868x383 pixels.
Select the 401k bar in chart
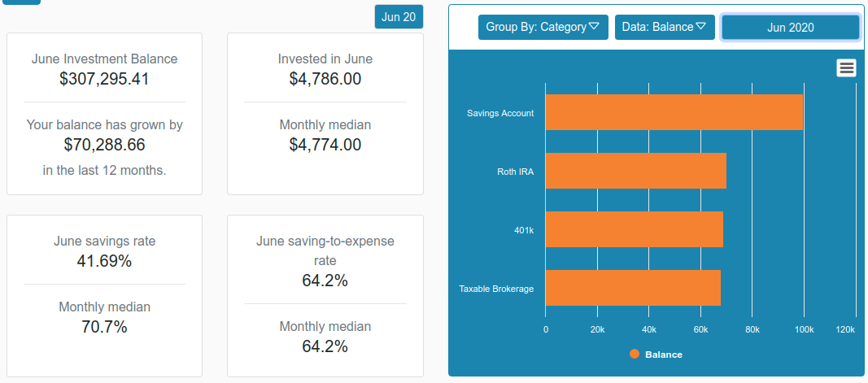635,229
